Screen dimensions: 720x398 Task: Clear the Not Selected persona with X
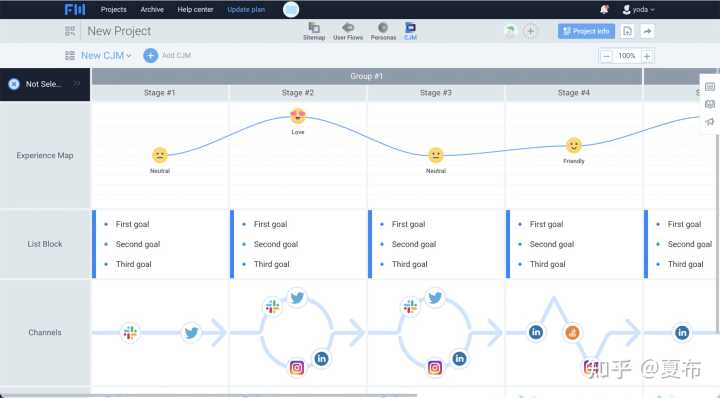[14, 84]
